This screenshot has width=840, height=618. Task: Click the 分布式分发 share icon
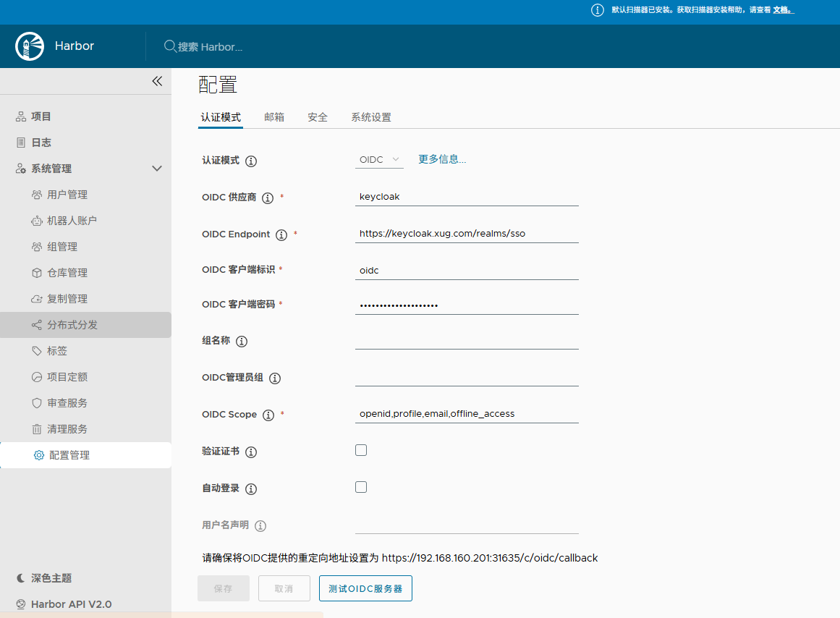pos(36,325)
